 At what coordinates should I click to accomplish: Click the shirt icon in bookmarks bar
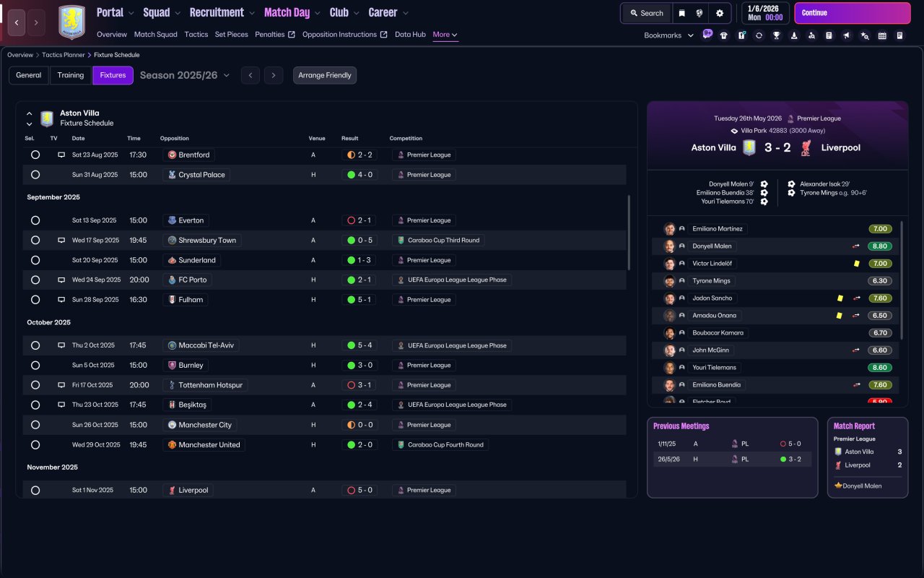point(724,35)
